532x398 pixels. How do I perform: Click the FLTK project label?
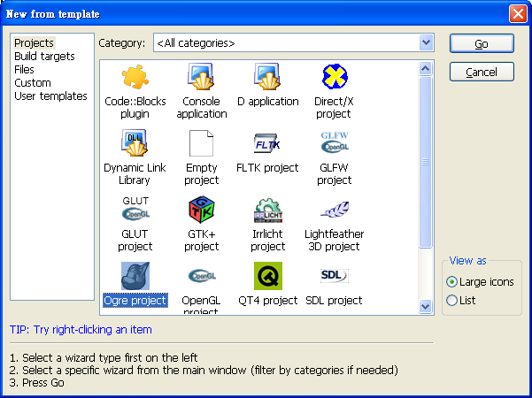(x=267, y=168)
